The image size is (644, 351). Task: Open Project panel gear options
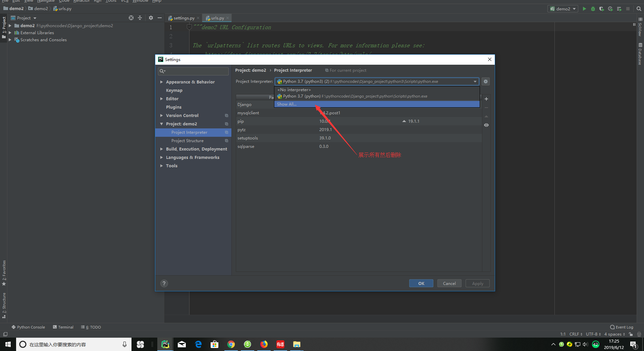coord(151,18)
